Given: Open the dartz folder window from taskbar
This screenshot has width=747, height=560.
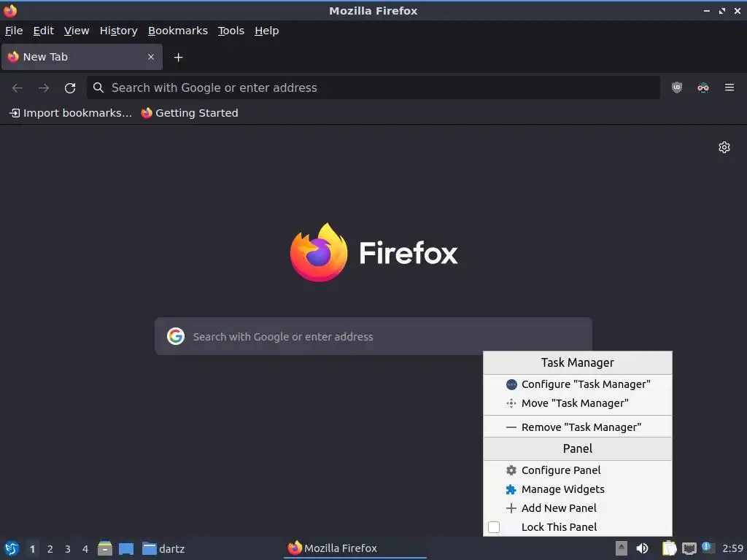Looking at the screenshot, I should [x=163, y=548].
